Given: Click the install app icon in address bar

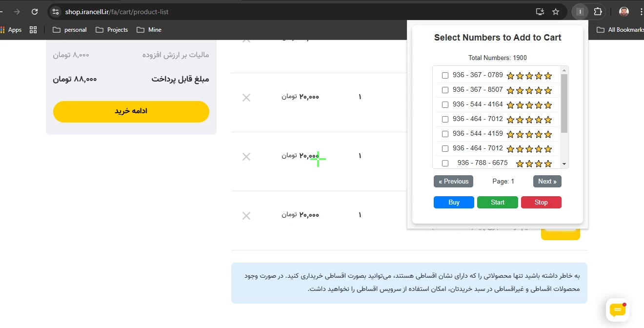Looking at the screenshot, I should [x=540, y=12].
